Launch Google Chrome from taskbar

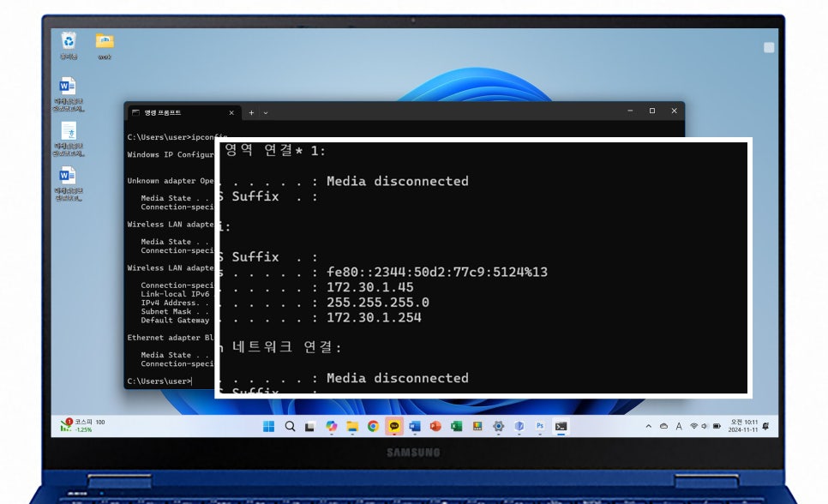tap(374, 426)
